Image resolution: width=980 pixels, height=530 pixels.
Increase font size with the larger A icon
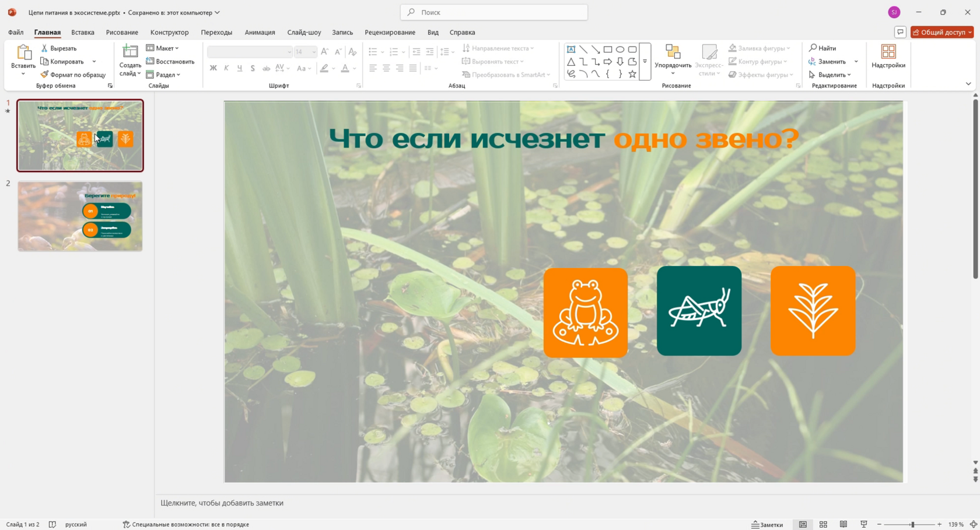[x=325, y=52]
